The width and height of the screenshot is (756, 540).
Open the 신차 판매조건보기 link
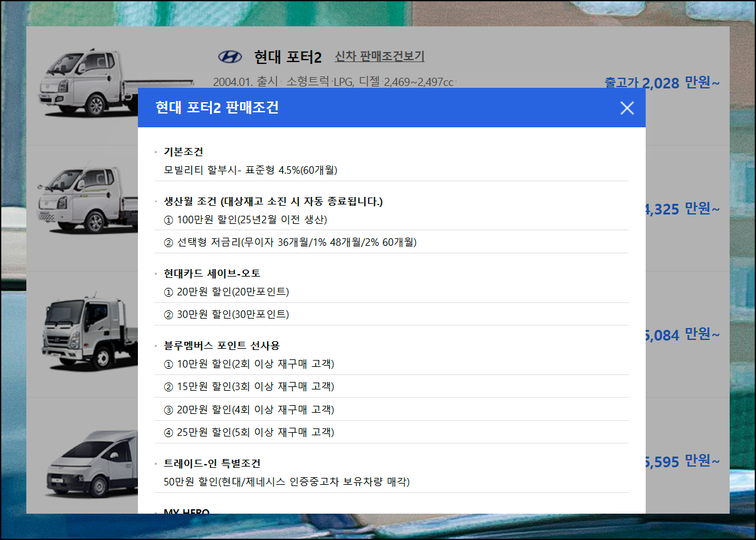379,56
